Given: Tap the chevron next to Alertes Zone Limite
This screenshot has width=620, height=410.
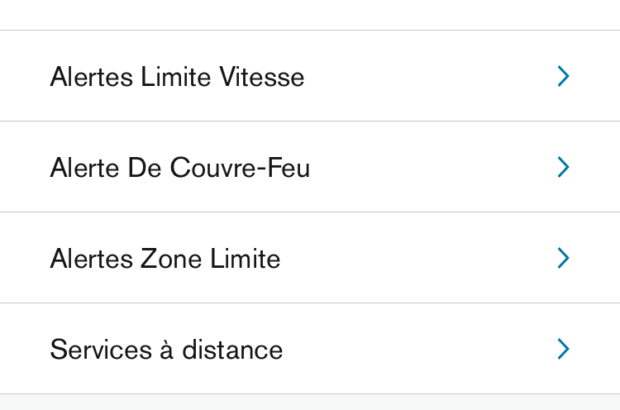Looking at the screenshot, I should click(x=563, y=258).
